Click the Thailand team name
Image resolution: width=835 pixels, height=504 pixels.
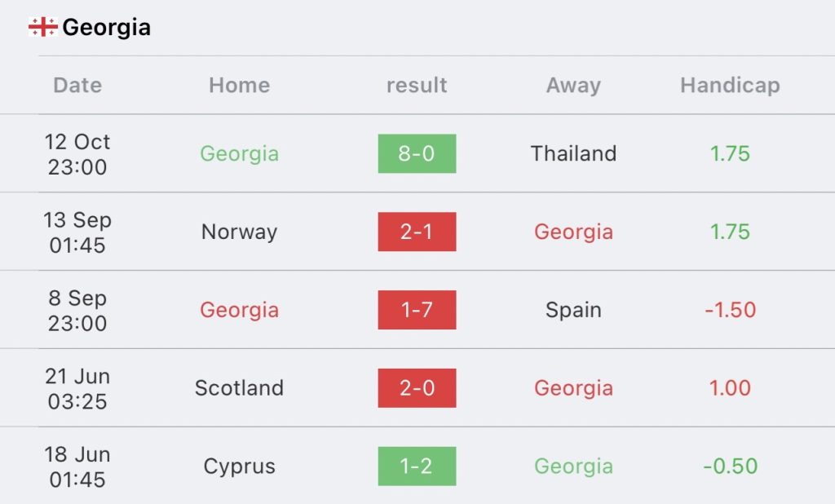[573, 153]
